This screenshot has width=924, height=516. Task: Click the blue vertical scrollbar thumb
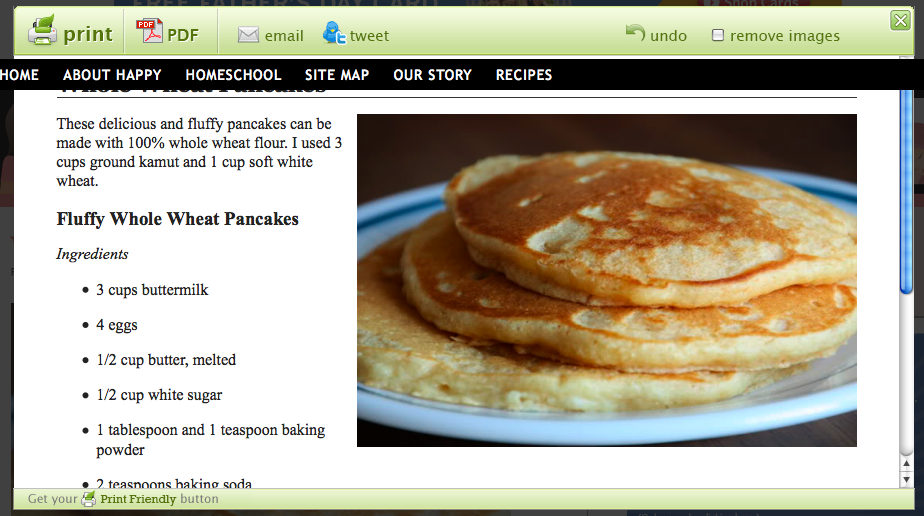906,188
